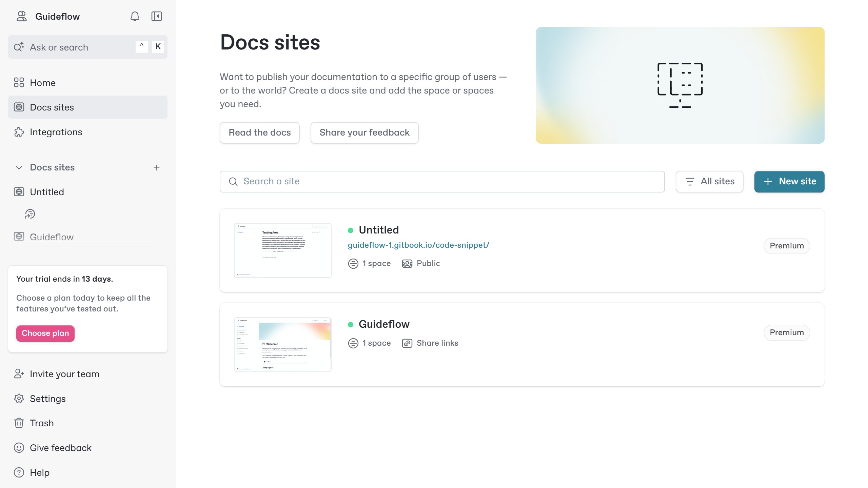Open the Untitled site title
868x488 pixels.
click(379, 230)
